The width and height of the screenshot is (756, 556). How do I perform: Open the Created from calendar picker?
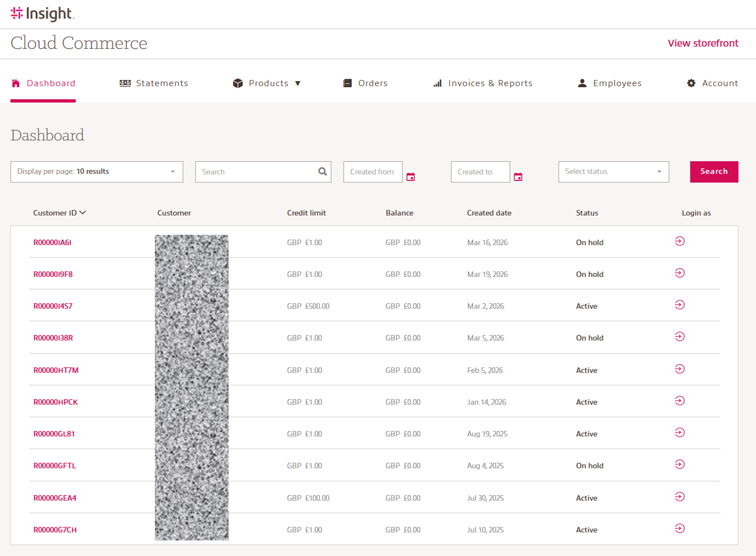click(x=410, y=177)
